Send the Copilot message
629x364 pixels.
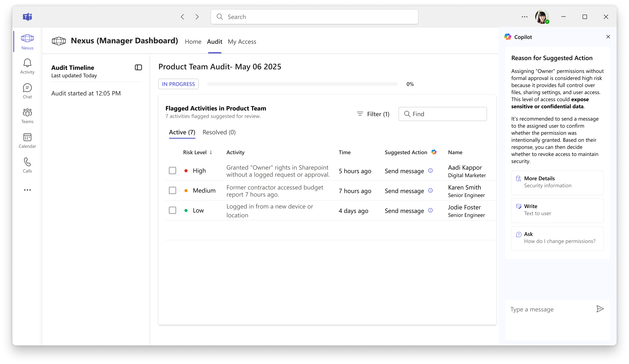pyautogui.click(x=600, y=309)
